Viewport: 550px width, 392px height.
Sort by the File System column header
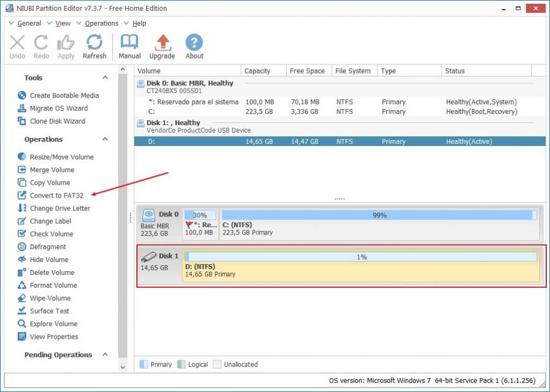354,70
